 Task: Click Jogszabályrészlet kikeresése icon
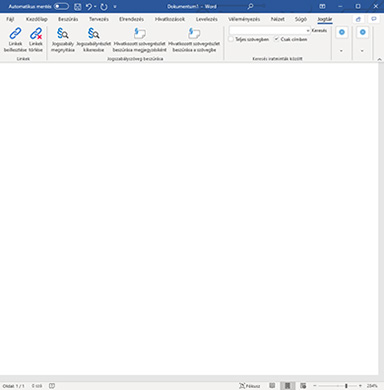tap(93, 34)
